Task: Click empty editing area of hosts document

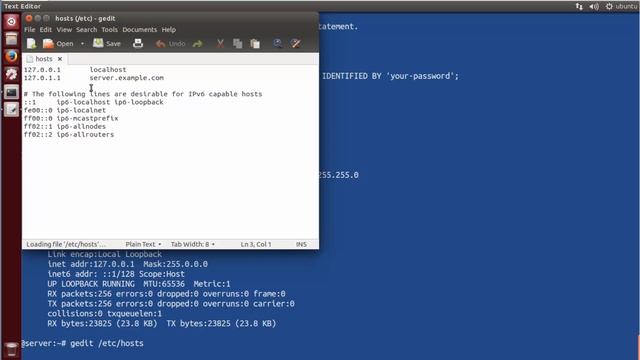Action: 170,188
